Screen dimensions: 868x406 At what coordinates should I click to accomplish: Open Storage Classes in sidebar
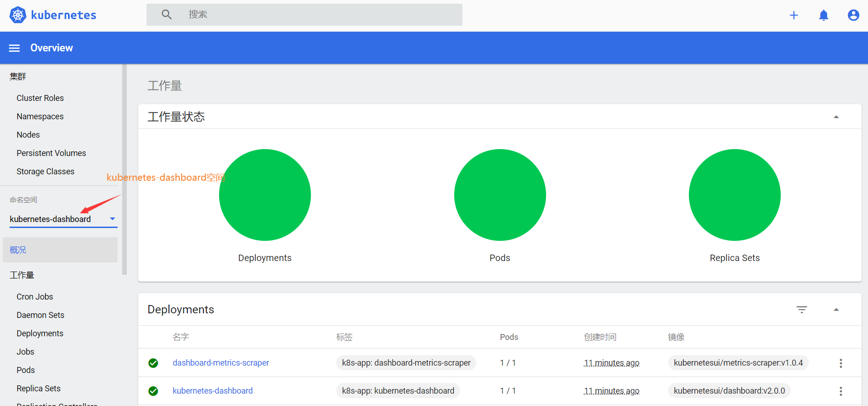pyautogui.click(x=45, y=172)
